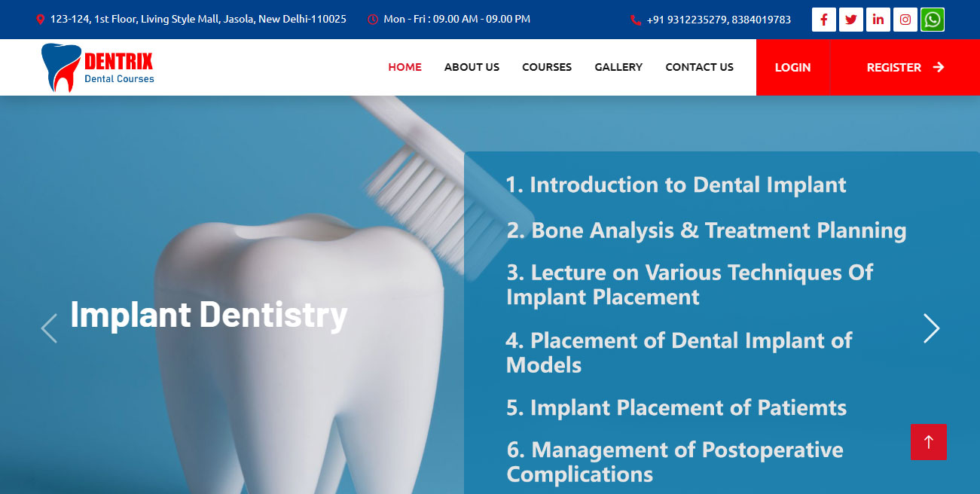Viewport: 980px width, 494px height.
Task: Open the WhatsApp chat icon
Action: click(x=933, y=20)
